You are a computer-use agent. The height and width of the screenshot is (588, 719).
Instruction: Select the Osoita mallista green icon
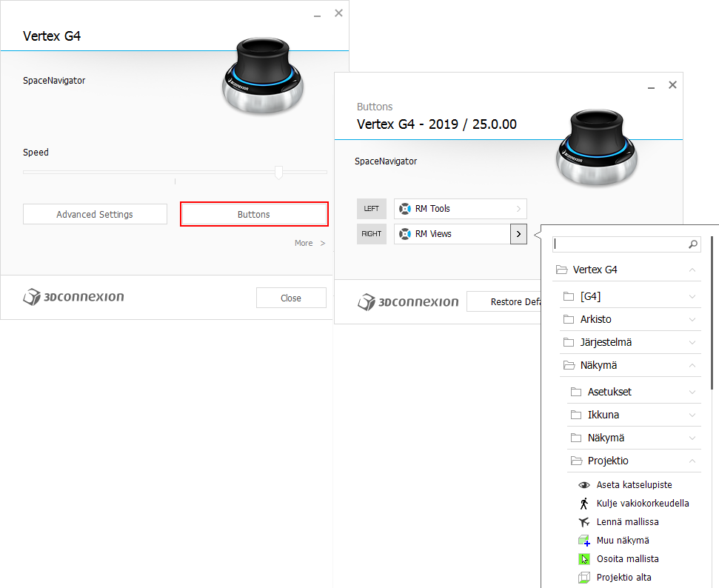pos(583,559)
